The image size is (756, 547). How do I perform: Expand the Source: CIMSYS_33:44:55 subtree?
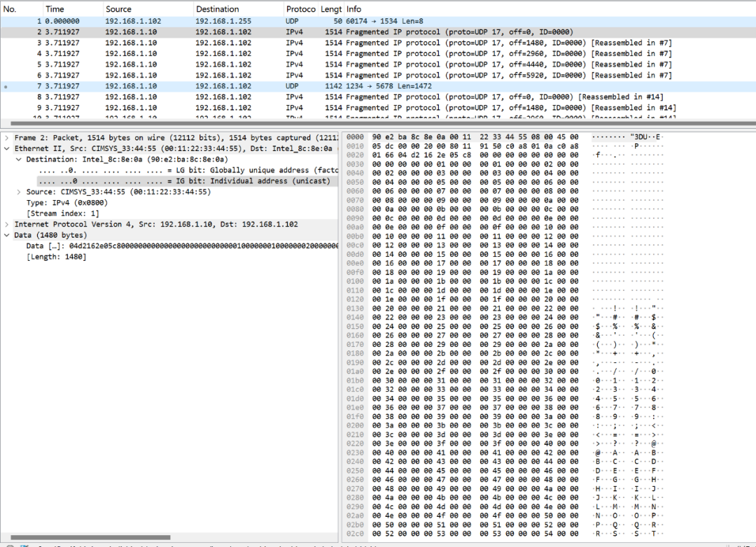[18, 192]
